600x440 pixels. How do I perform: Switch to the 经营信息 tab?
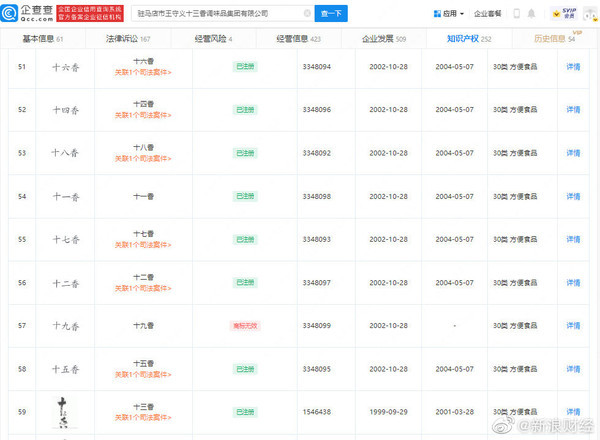[x=298, y=39]
